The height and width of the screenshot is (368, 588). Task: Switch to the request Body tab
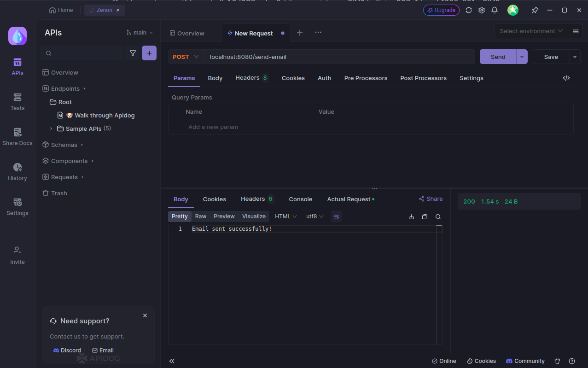coord(215,78)
